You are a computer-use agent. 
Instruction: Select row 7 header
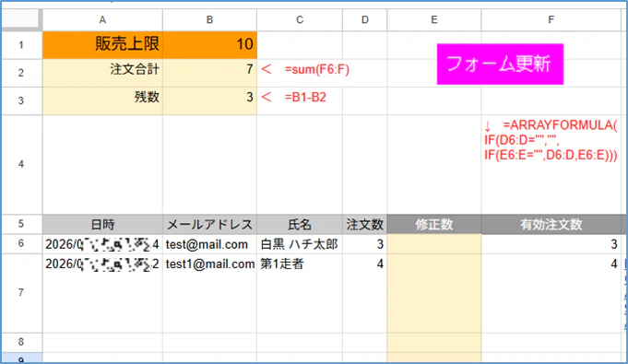click(21, 293)
